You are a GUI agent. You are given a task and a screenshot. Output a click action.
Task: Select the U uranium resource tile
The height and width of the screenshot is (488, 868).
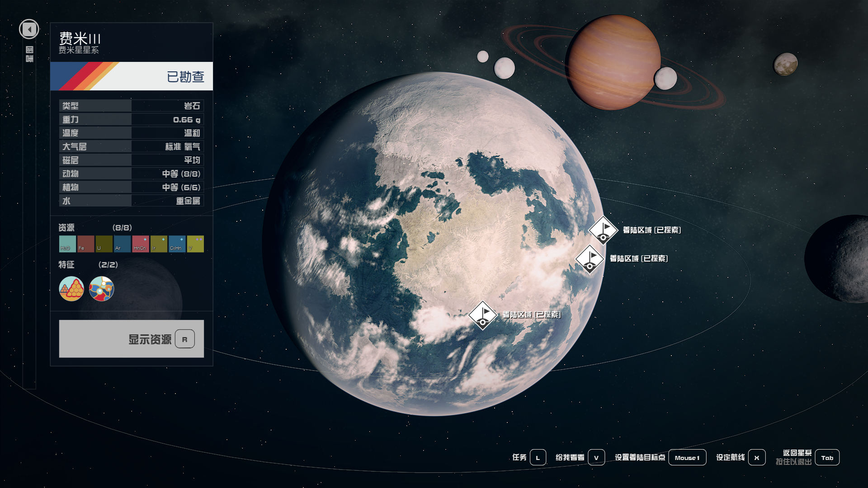[104, 244]
